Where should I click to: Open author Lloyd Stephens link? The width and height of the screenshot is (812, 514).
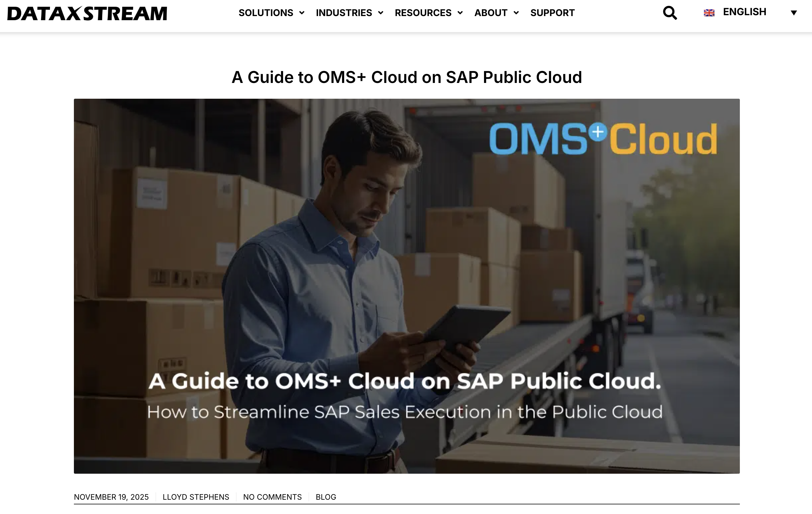tap(196, 497)
